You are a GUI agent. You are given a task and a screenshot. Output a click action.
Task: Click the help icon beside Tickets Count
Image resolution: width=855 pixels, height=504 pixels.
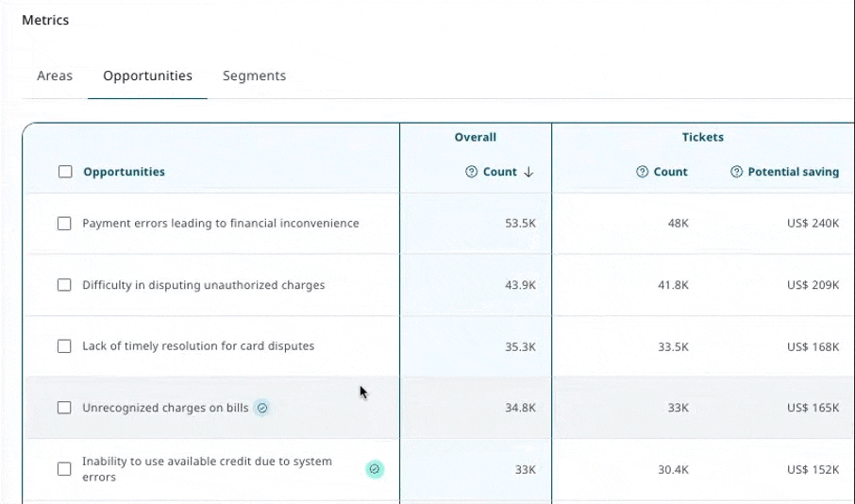(642, 172)
